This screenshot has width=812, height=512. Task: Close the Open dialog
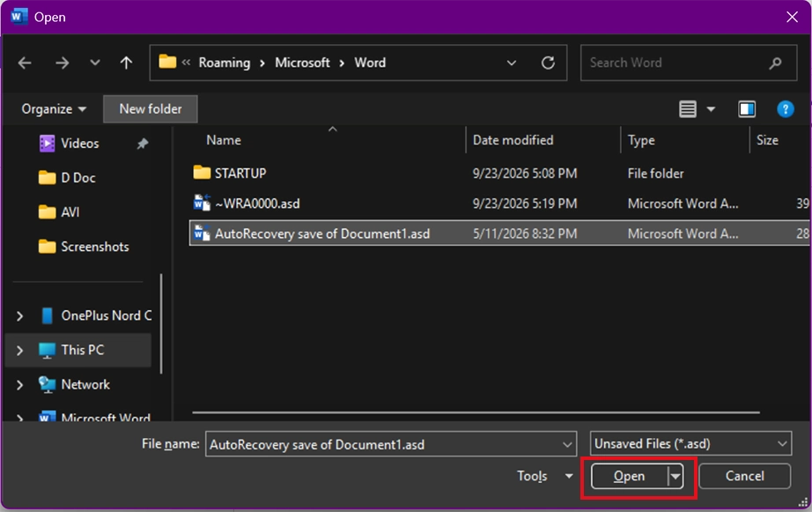click(x=792, y=17)
